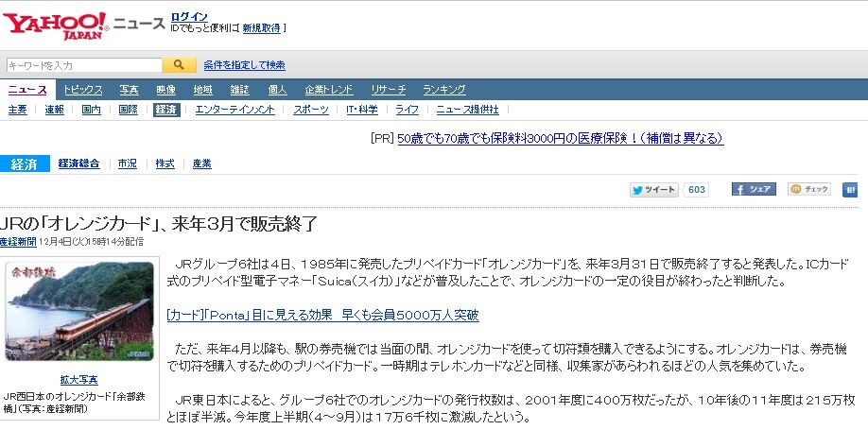Click the tweet count 603
Screen dimensions: 868x447
pyautogui.click(x=697, y=190)
